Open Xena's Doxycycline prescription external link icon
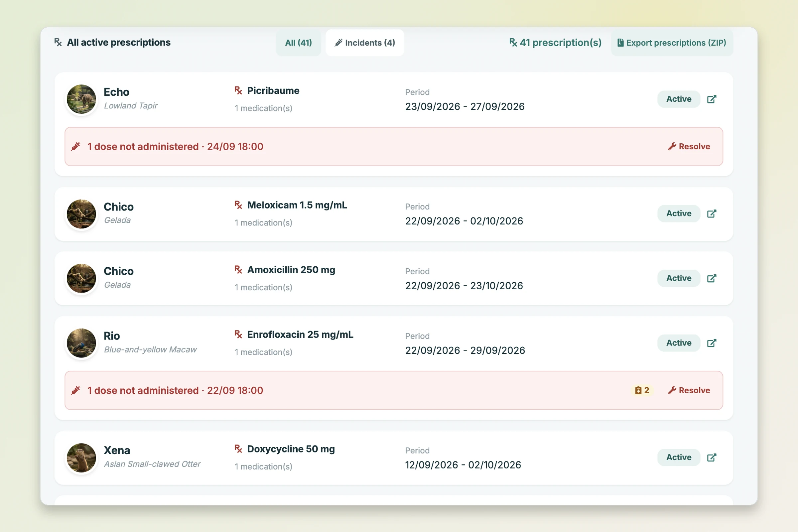This screenshot has height=532, width=798. click(712, 458)
